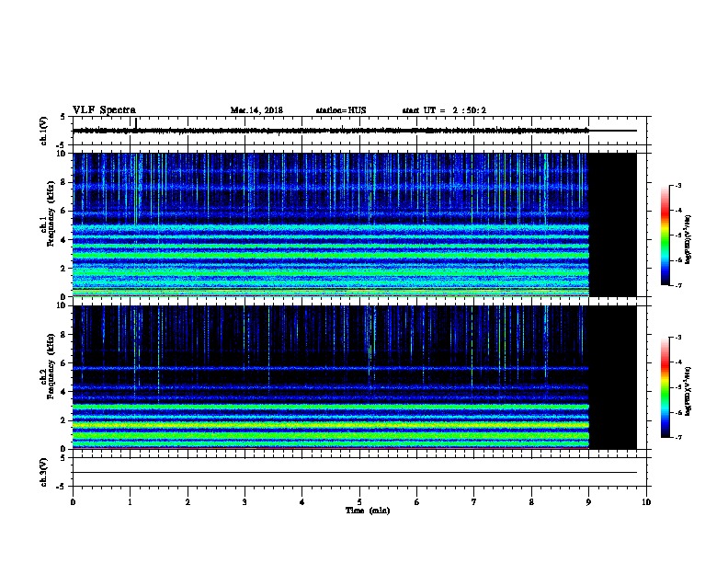
Task: Click time axis tick label "6"
Action: point(417,502)
